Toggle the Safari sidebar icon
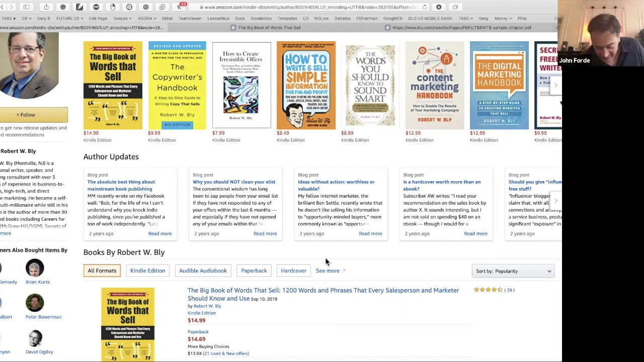The height and width of the screenshot is (362, 644). pyautogui.click(x=26, y=7)
